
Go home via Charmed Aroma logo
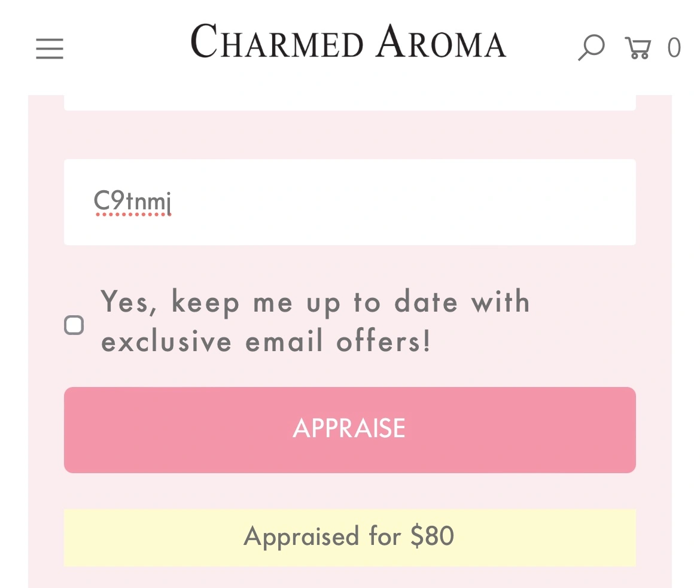[x=349, y=42]
